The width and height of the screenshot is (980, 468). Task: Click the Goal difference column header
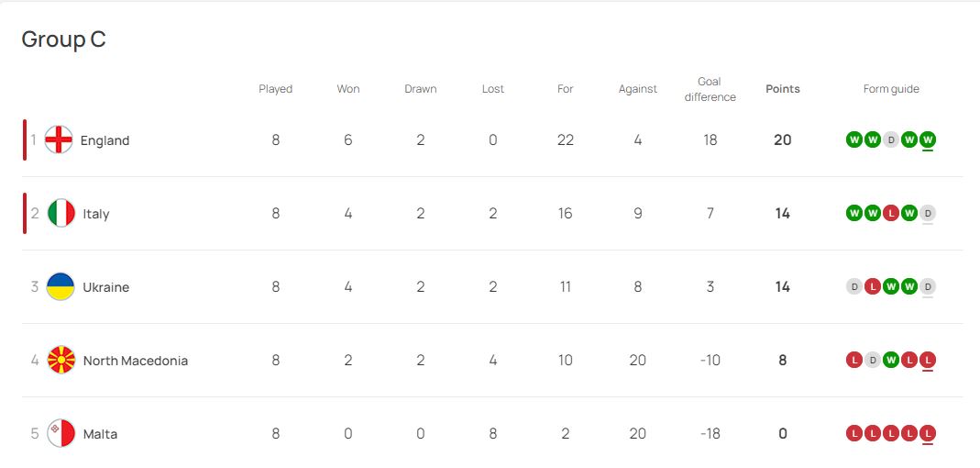tap(710, 90)
